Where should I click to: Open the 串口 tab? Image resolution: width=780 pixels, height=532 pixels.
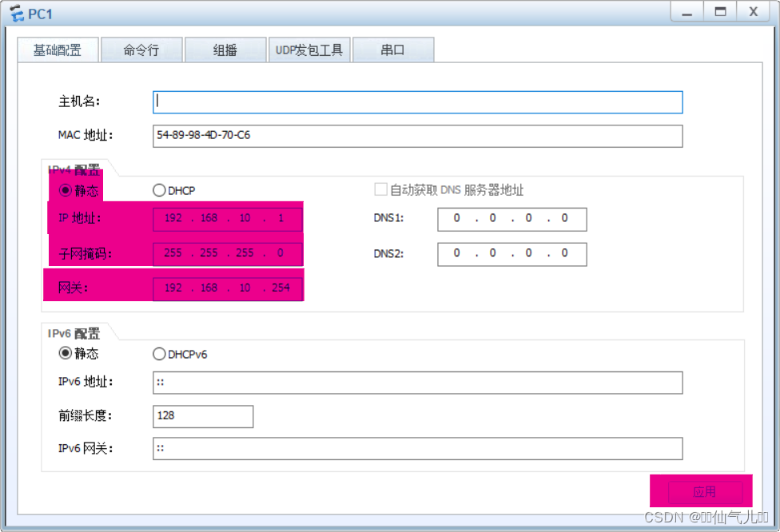coord(393,50)
